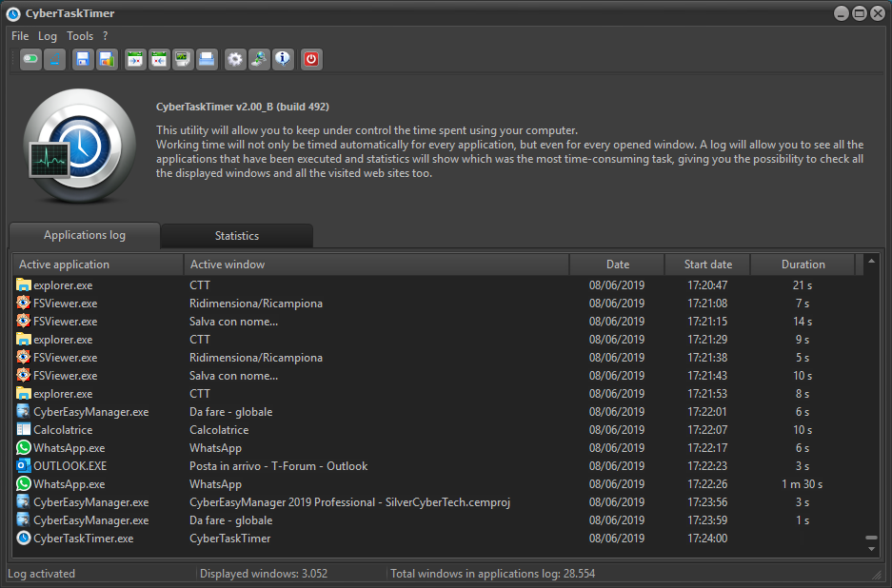This screenshot has height=588, width=892.
Task: Save the log with floppy disk icon
Action: tap(83, 59)
